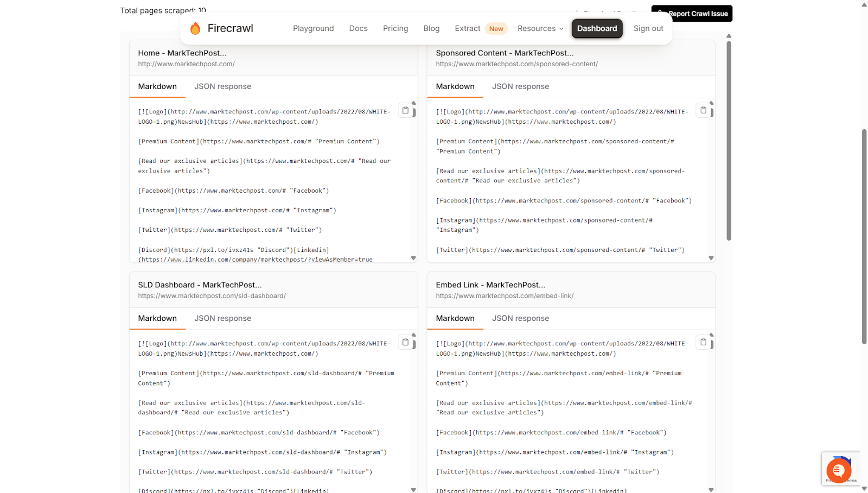Show JSON response for Embed Link card
This screenshot has width=868, height=493.
pyautogui.click(x=521, y=318)
